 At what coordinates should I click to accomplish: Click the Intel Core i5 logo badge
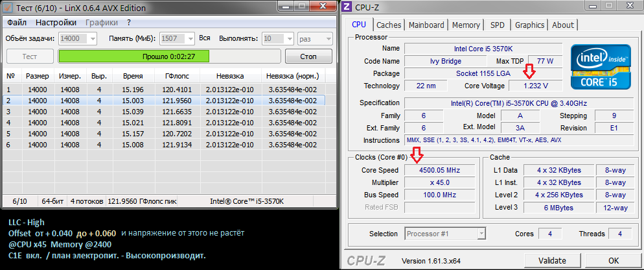tap(601, 67)
